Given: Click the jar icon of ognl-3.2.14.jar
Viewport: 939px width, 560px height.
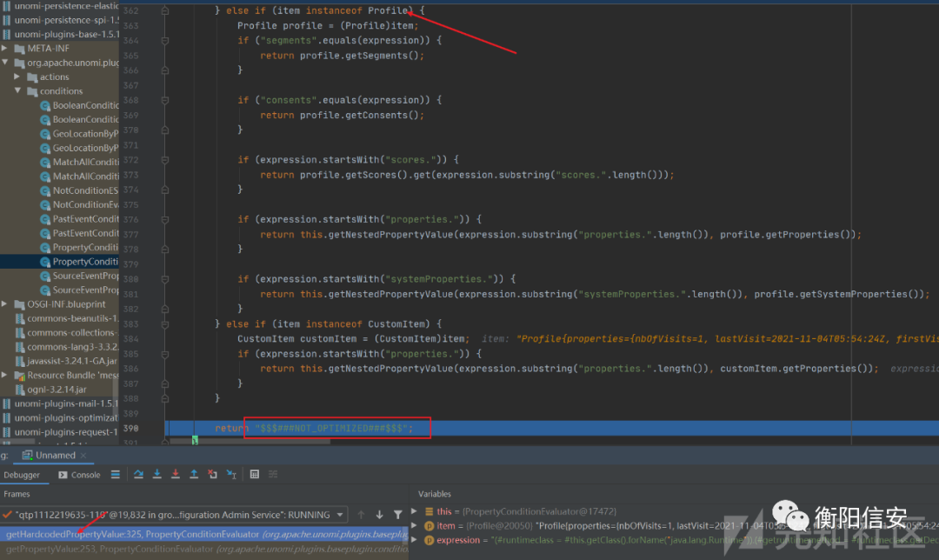Looking at the screenshot, I should point(20,390).
